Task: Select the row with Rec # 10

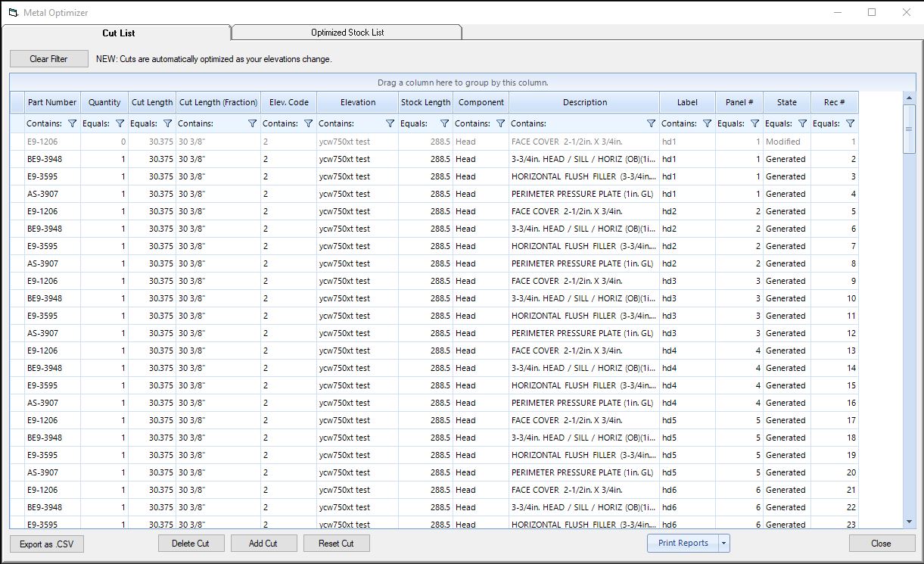Action: pos(434,298)
